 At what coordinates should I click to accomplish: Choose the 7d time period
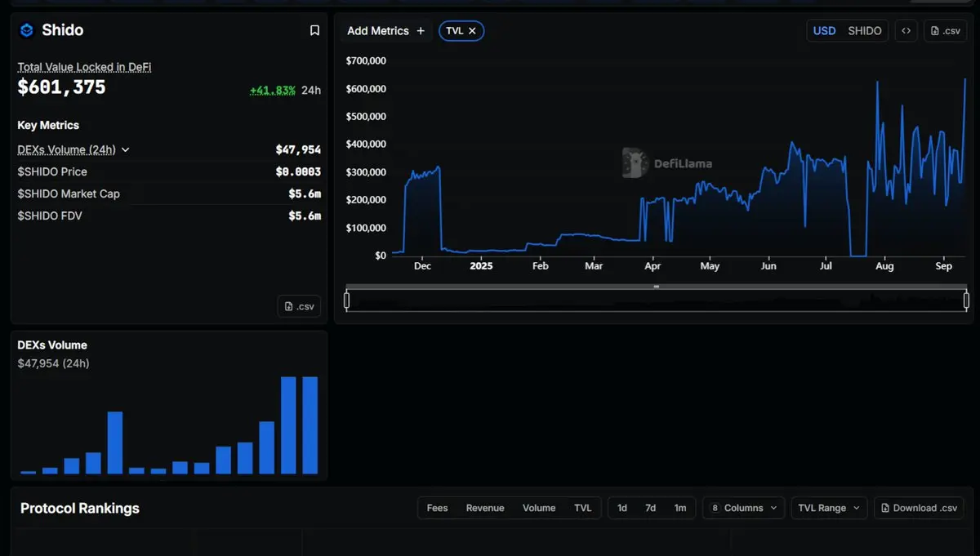[651, 508]
